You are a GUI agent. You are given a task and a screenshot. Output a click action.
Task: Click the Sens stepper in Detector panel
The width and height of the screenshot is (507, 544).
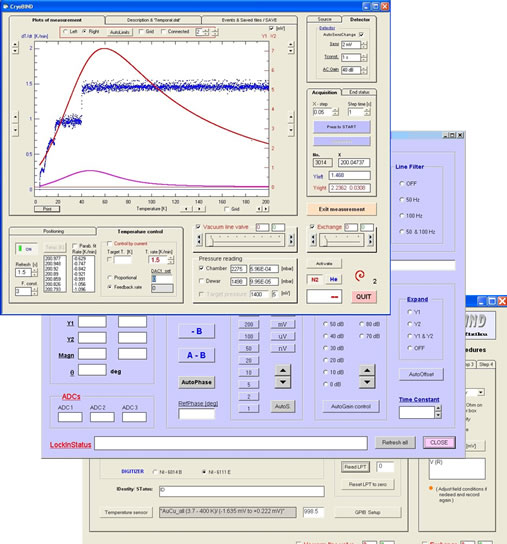tap(364, 44)
